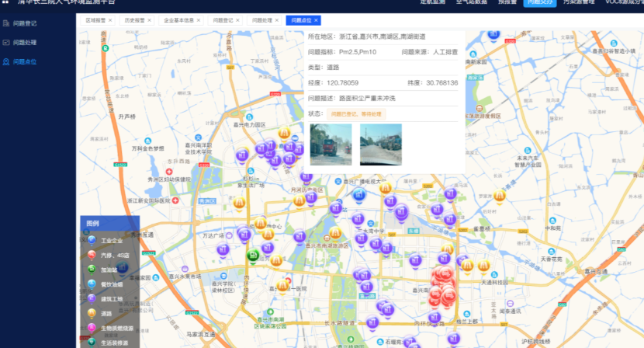Viewport: 644px width, 348px height.
Task: Close the active 问题点位 tab
Action: click(316, 20)
